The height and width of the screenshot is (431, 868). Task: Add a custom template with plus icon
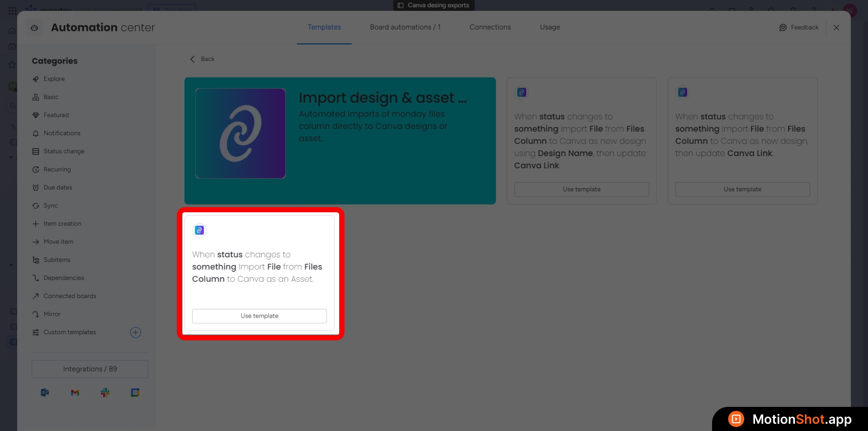tap(135, 332)
